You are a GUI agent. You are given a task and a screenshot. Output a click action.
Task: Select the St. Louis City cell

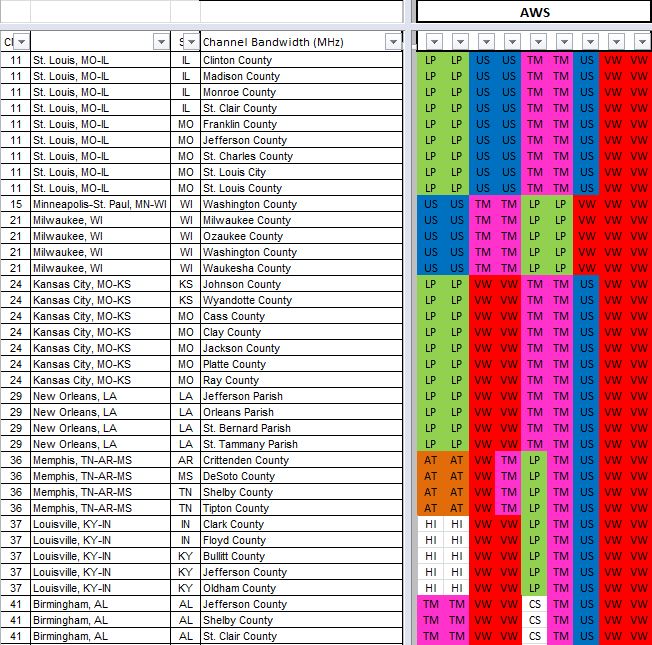[301, 172]
